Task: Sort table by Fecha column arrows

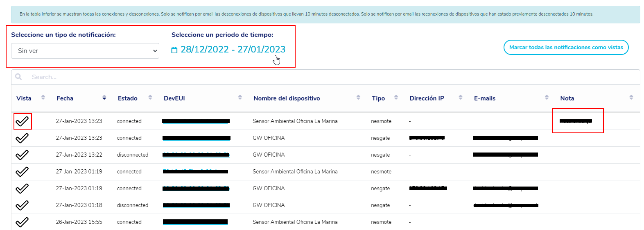Action: click(104, 98)
